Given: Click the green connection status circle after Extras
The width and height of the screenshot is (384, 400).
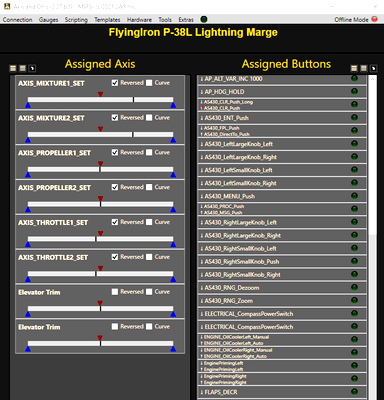Looking at the screenshot, I should 204,19.
